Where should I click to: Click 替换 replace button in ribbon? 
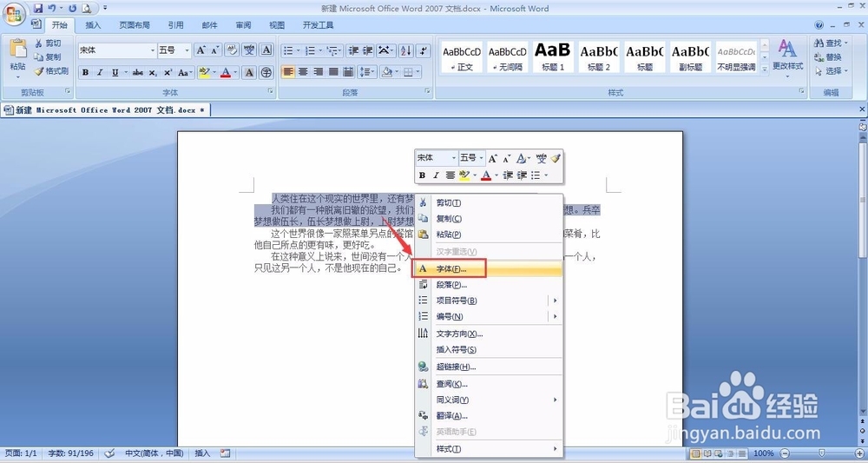828,57
